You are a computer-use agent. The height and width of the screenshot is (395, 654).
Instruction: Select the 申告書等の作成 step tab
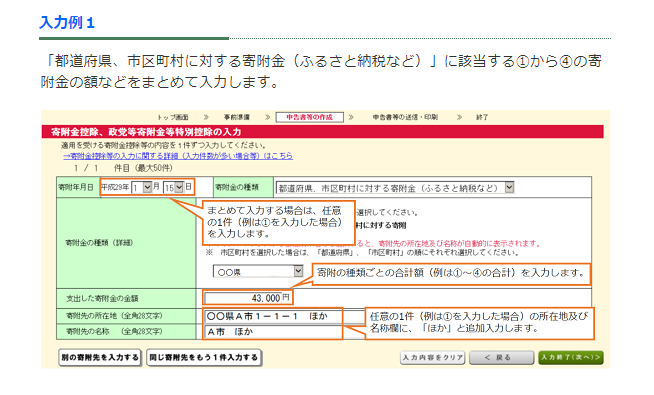coord(309,117)
